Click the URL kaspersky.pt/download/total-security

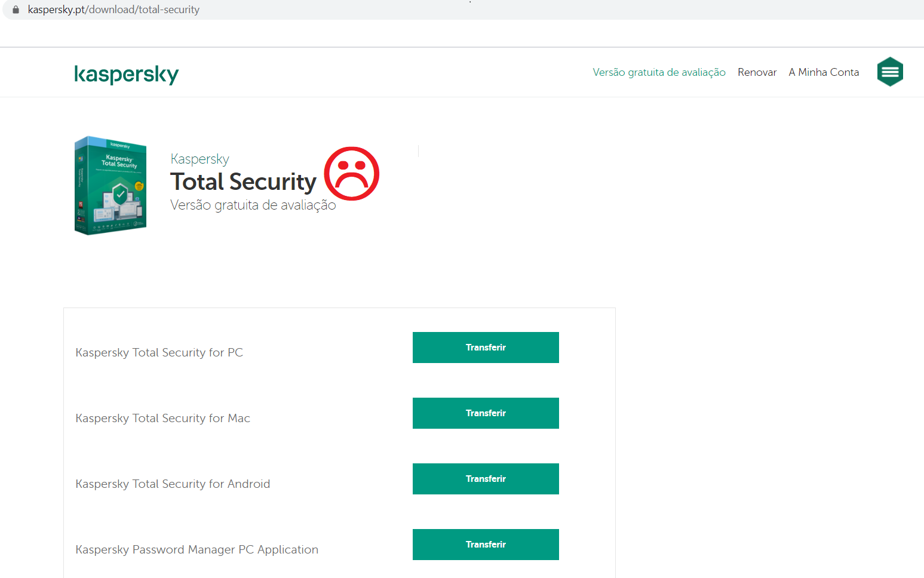(x=113, y=10)
